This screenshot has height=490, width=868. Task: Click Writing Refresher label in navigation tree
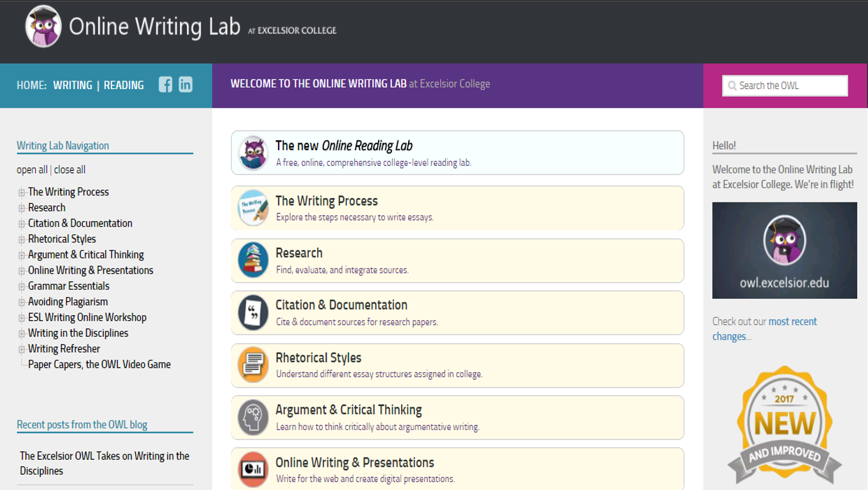(x=64, y=349)
